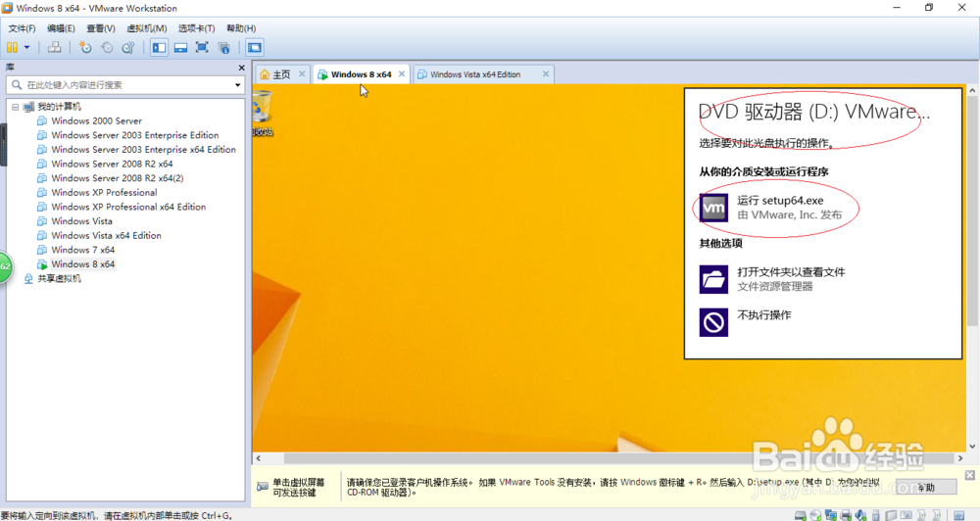Select Windows XP Professional VM
This screenshot has height=521, width=980.
pyautogui.click(x=104, y=193)
